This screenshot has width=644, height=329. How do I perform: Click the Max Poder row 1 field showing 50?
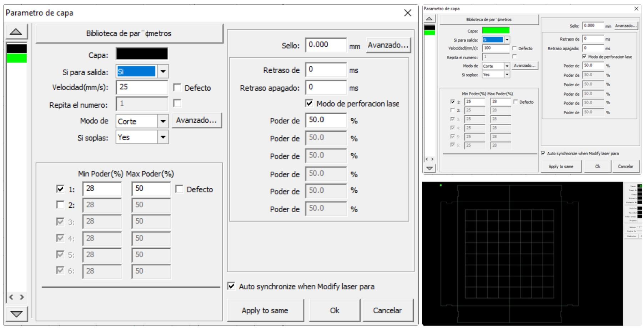point(151,189)
